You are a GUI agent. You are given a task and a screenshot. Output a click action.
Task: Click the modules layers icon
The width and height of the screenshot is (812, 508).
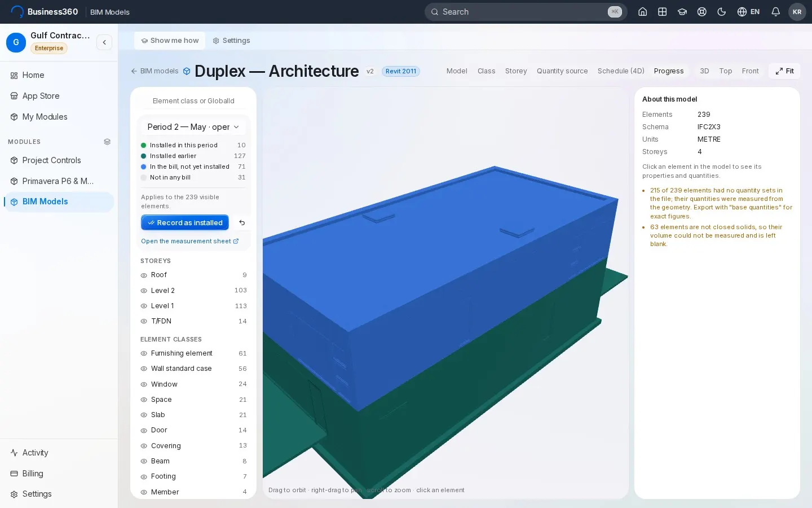107,142
